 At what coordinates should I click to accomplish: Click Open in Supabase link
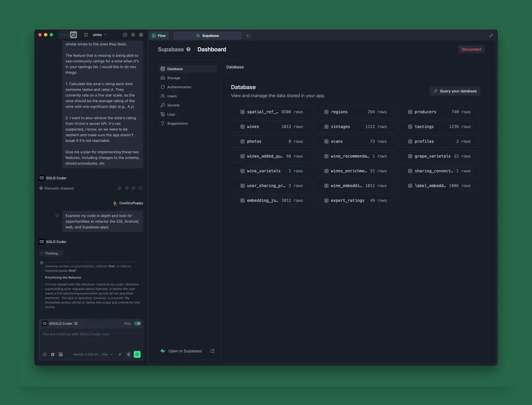(185, 351)
